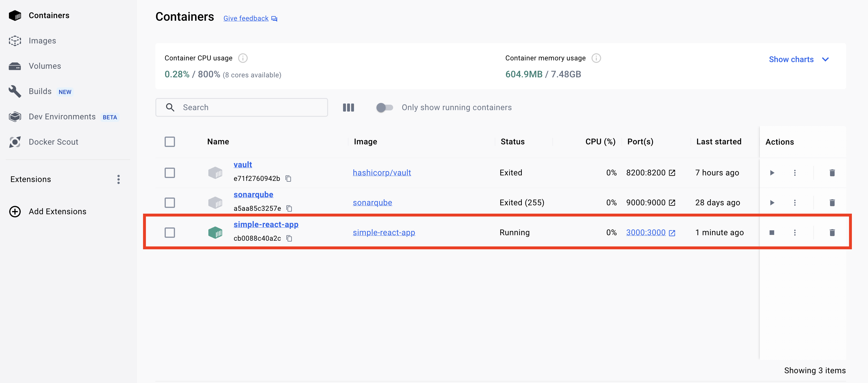Go to Volumes in the sidebar
This screenshot has width=868, height=383.
point(45,66)
